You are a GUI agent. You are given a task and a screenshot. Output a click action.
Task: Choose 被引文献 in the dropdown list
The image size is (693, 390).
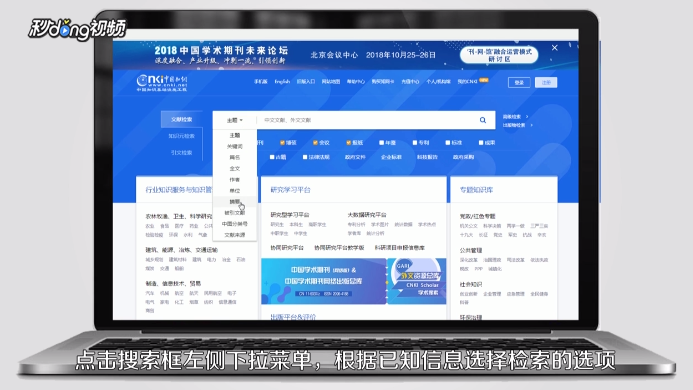pyautogui.click(x=235, y=213)
